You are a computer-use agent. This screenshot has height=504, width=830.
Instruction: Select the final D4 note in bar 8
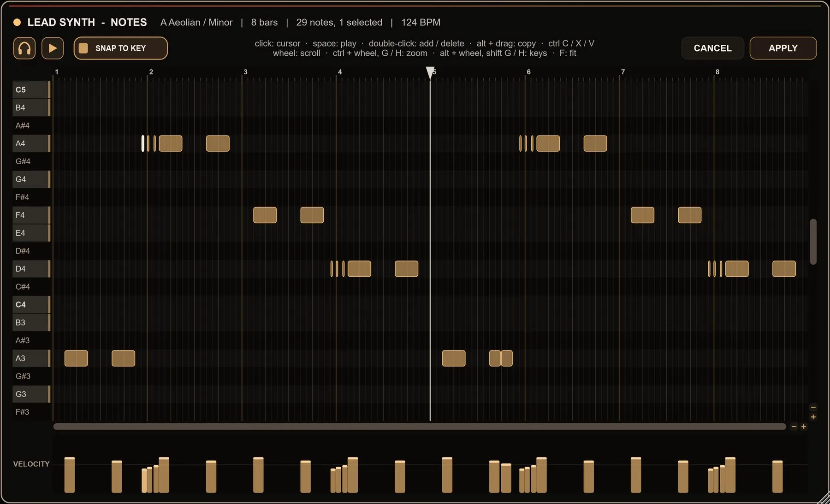pyautogui.click(x=784, y=269)
